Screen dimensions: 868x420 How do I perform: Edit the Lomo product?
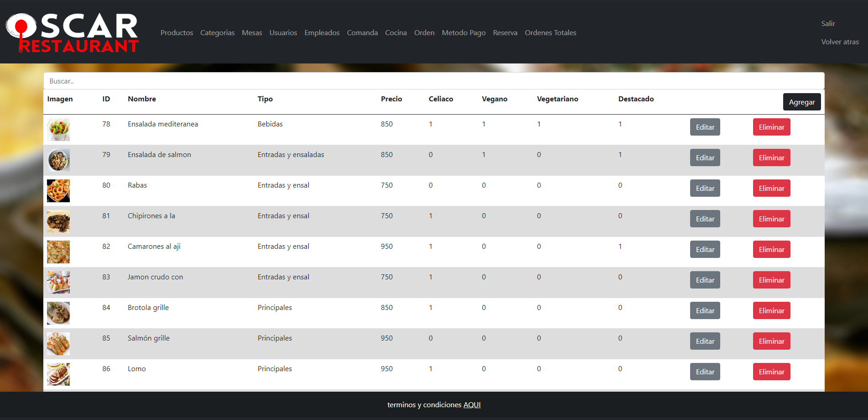click(x=705, y=372)
